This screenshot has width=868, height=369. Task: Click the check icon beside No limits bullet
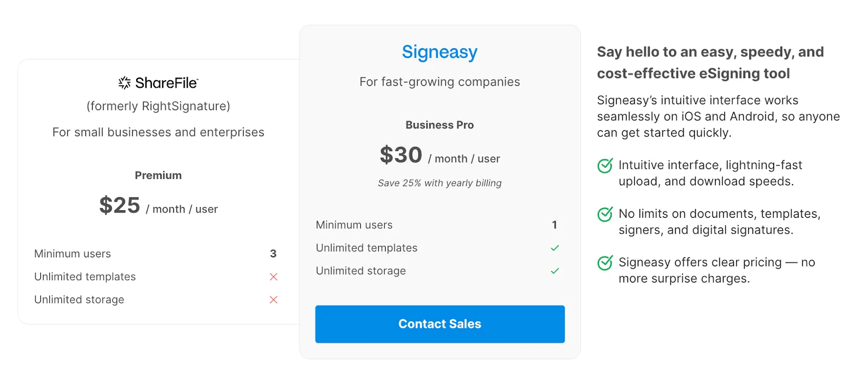click(605, 215)
